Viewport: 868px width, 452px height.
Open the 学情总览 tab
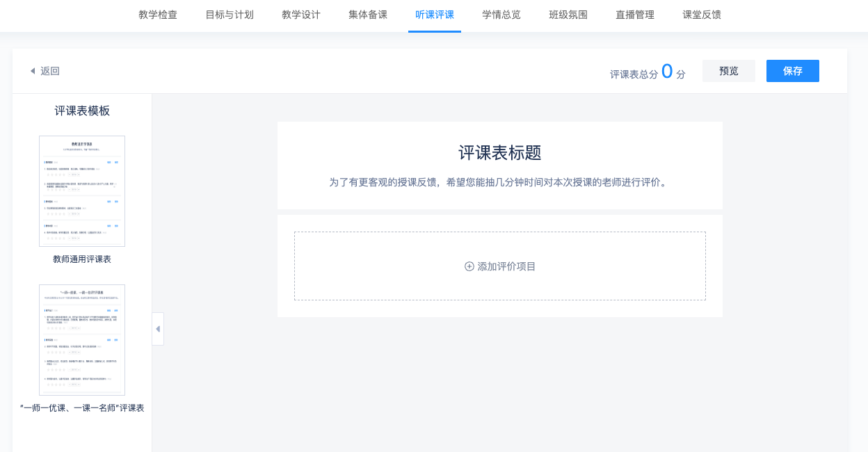tap(501, 15)
